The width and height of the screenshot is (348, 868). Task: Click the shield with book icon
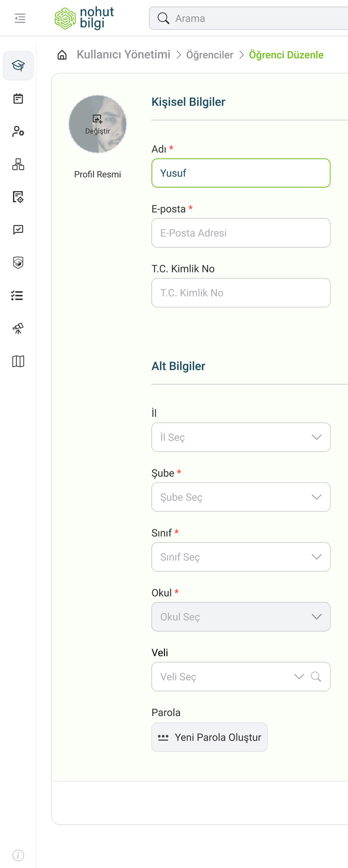pos(18,263)
